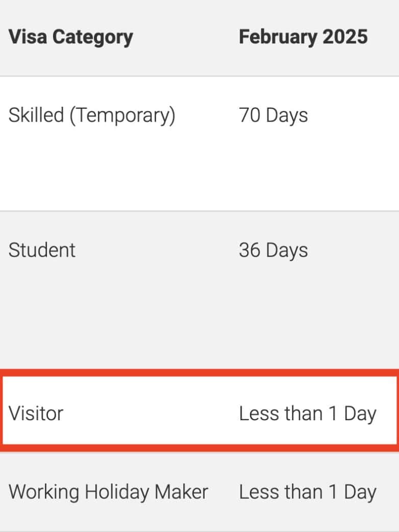Screen dimensions: 399x532
Task: Select the Skilled (Temporary) category cell
Action: pos(92,115)
